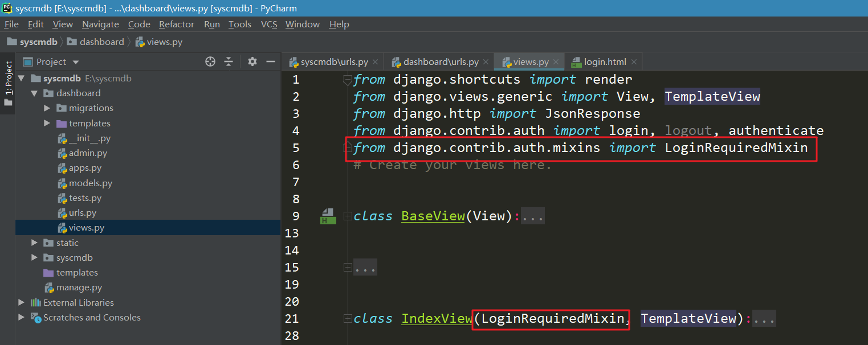Click the login.html tab file icon

point(576,61)
